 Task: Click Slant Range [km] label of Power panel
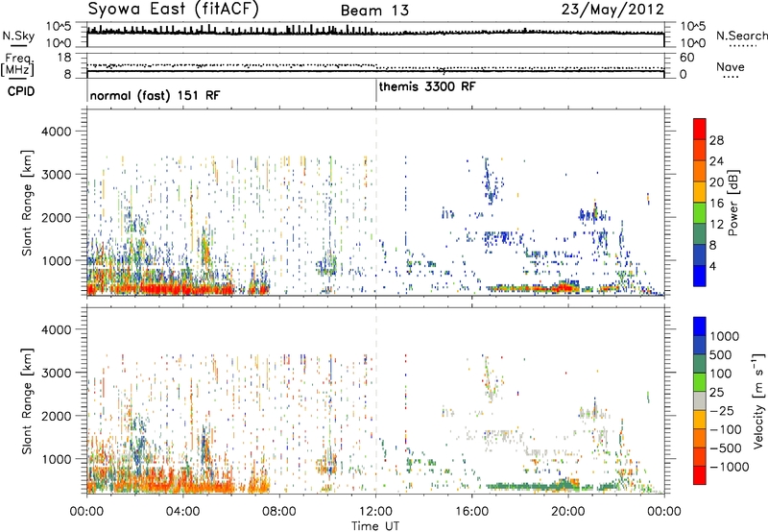point(27,203)
